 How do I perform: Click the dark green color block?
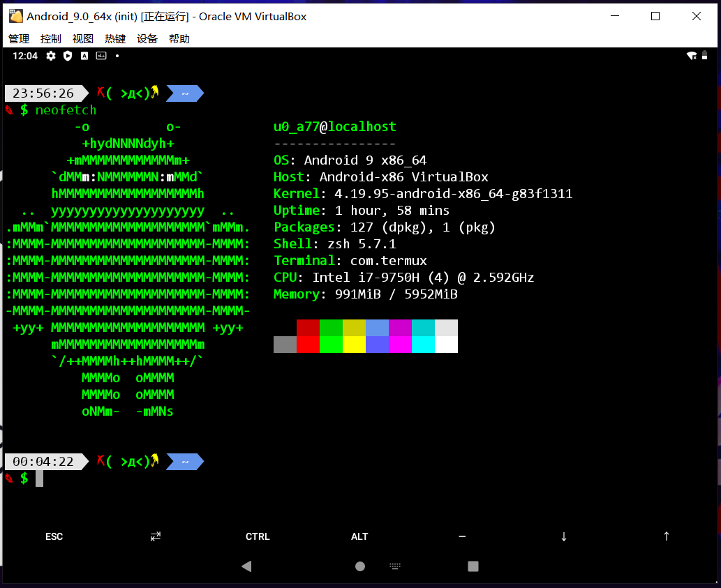point(331,328)
